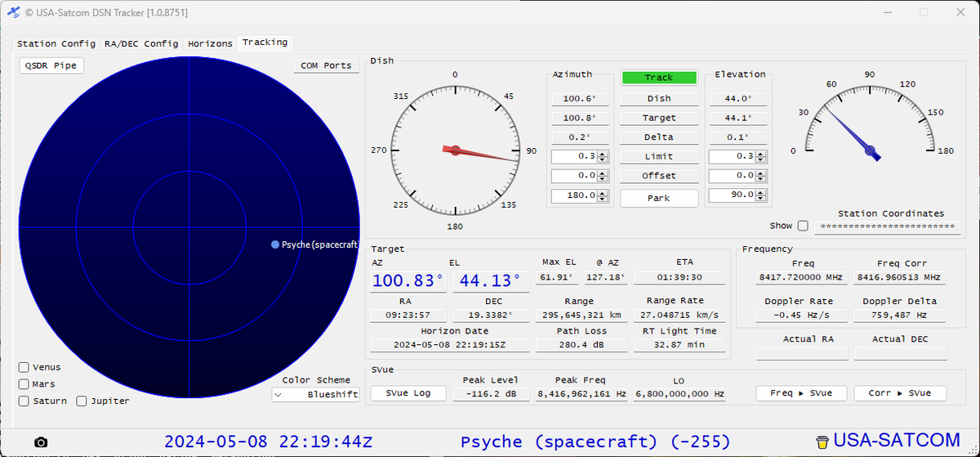
Task: Click the Actual DEC field
Action: 901,353
